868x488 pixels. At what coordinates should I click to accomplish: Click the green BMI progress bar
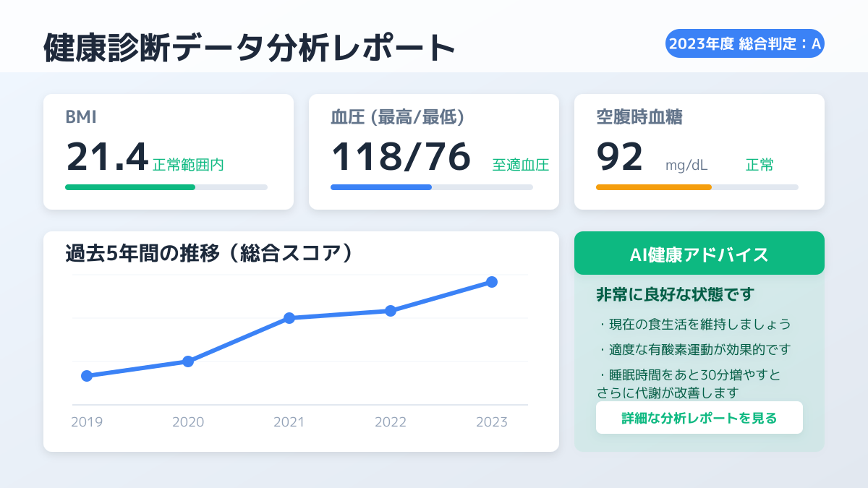[130, 187]
